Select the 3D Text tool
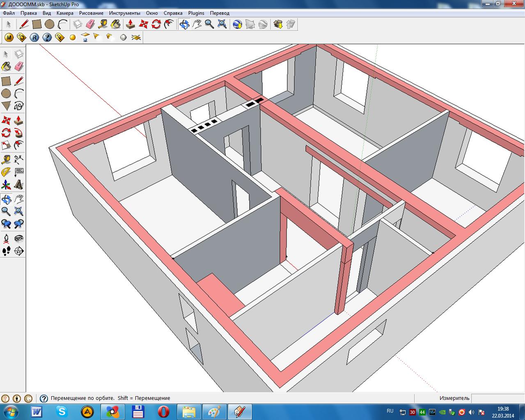The height and width of the screenshot is (420, 525). (x=19, y=184)
